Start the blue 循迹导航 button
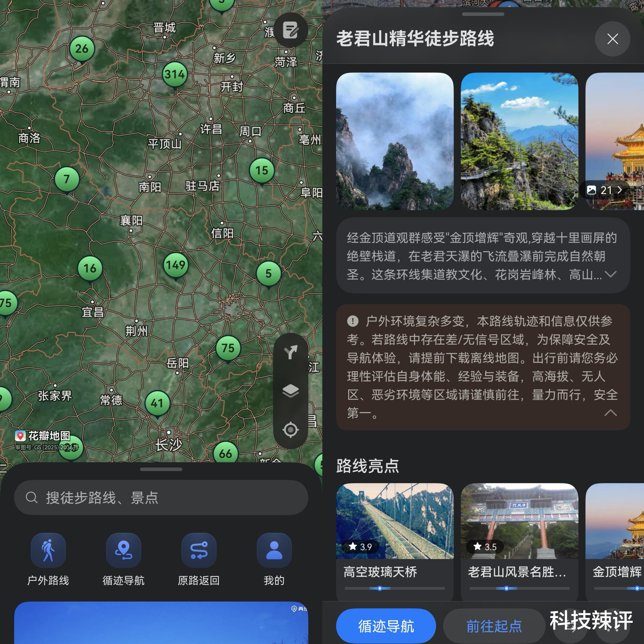The height and width of the screenshot is (644, 644). tap(386, 626)
